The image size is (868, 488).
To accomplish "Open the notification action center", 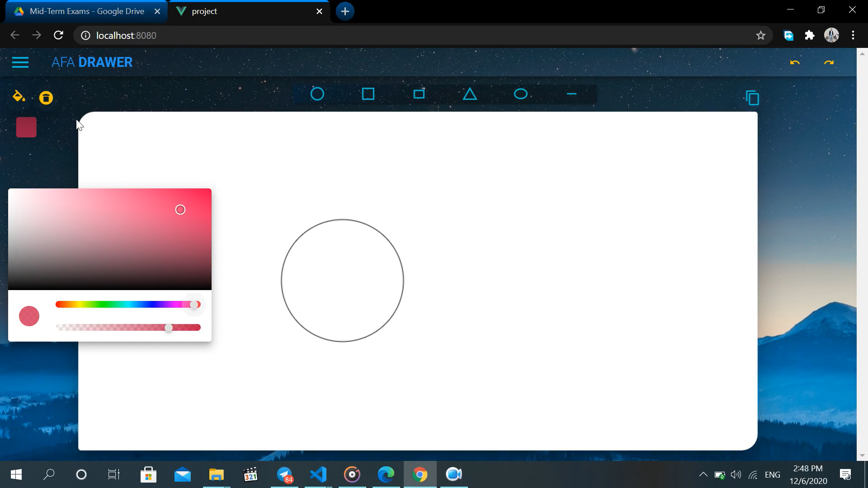I will [x=845, y=474].
